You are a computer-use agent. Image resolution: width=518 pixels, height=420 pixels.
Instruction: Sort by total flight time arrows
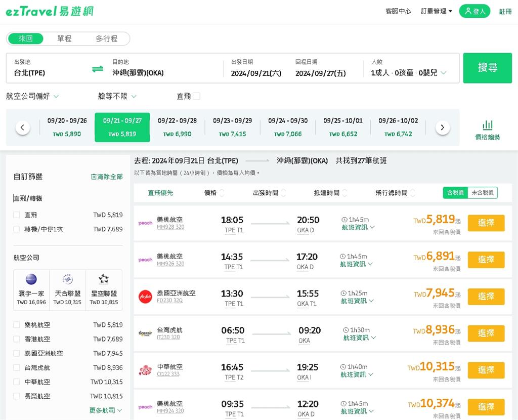tap(413, 193)
